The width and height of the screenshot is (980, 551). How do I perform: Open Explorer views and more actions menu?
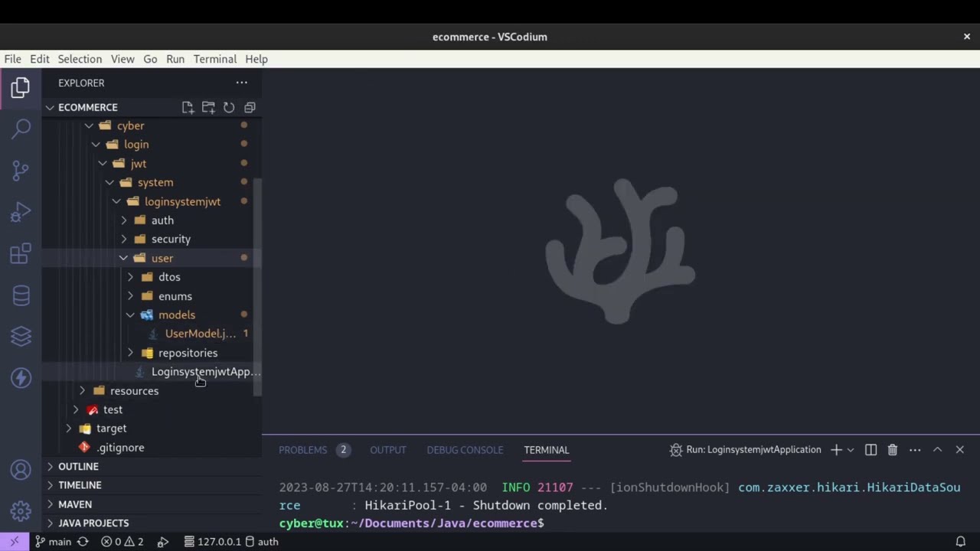tap(242, 83)
